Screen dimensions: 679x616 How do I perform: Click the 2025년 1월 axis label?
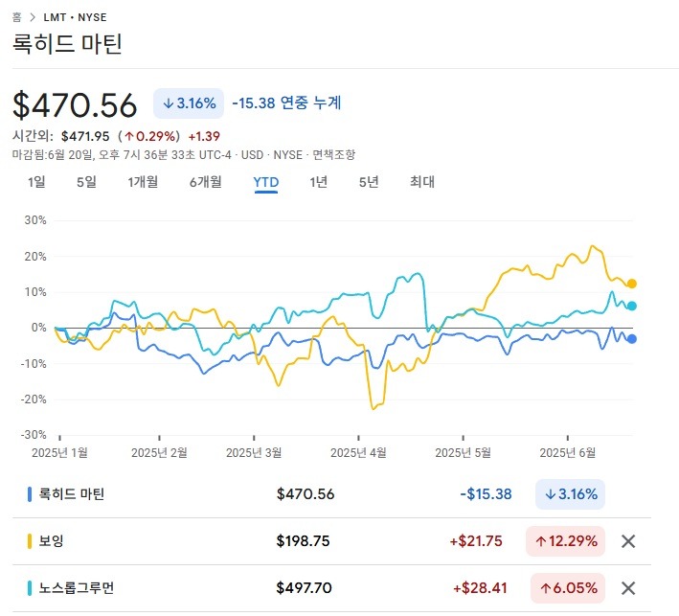coord(59,453)
